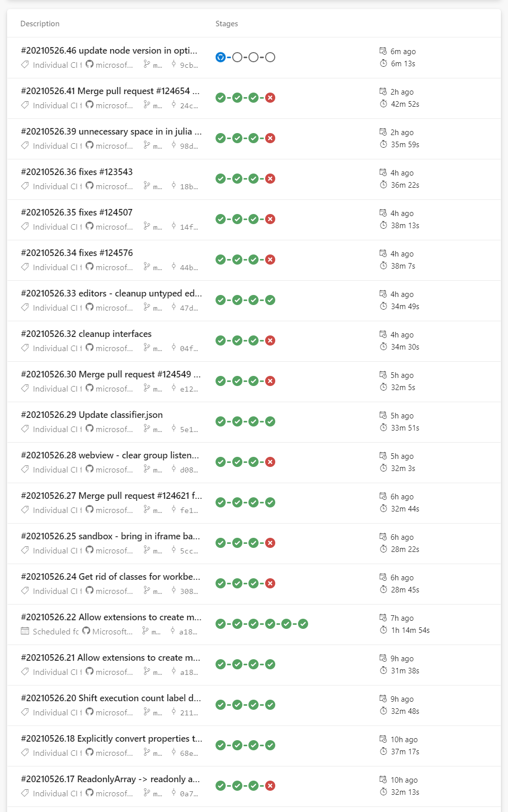Screen dimensions: 508x812
Task: Click the failed stage icon for fixes #124576
Action: [x=270, y=260]
